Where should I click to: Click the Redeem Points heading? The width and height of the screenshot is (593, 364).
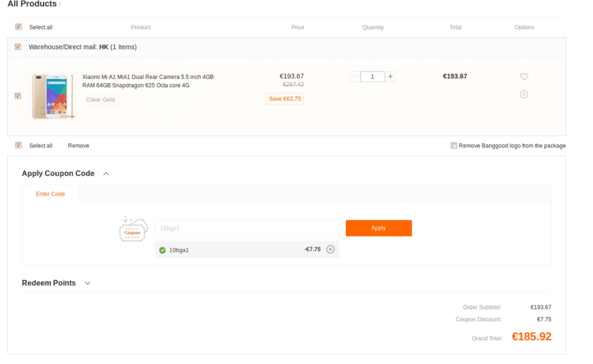49,283
